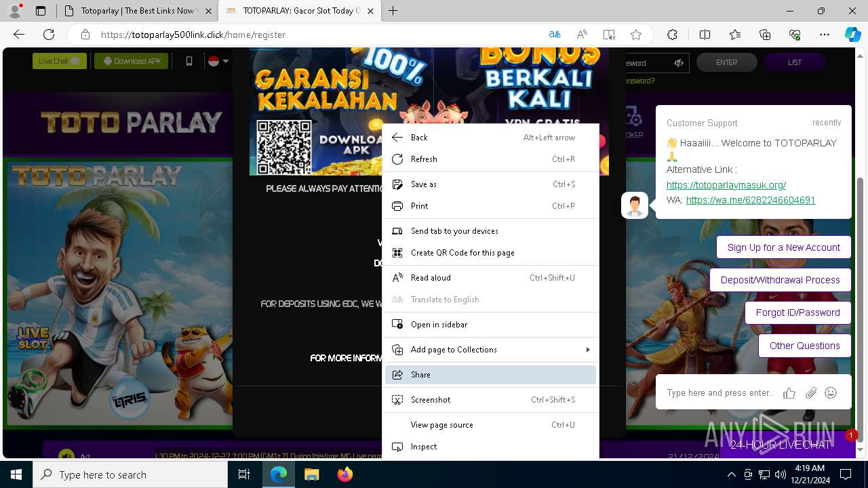Open the notification center icon
868x488 pixels.
[846, 474]
